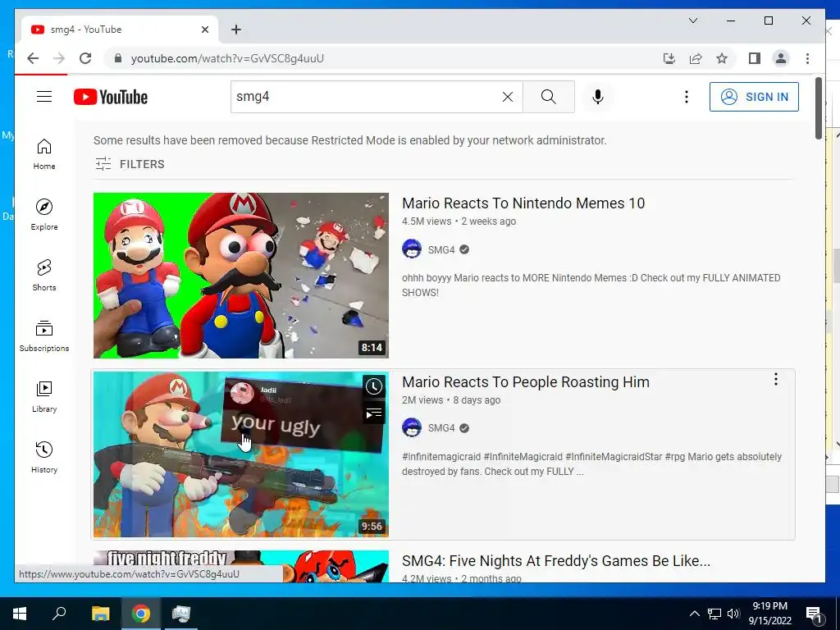Open Windows taskbar search
This screenshot has width=840, height=630.
pyautogui.click(x=59, y=614)
